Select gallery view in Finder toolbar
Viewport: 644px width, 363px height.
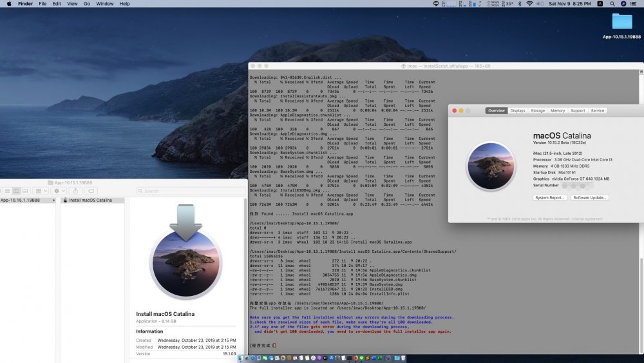click(x=25, y=191)
